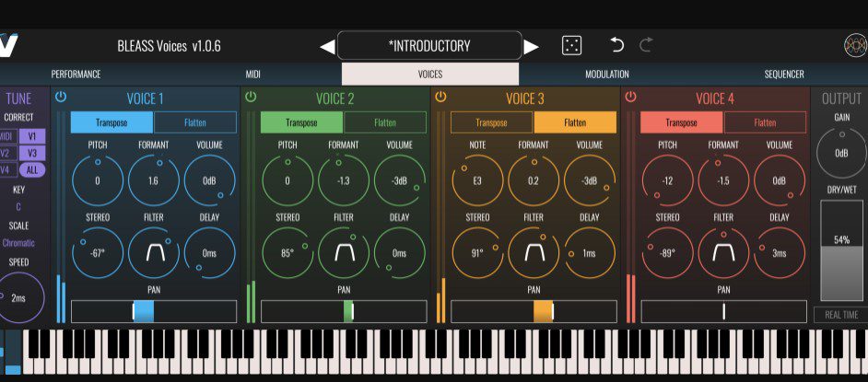Viewport: 868px width, 382px height.
Task: Open the filter shape in Voice 2
Action: click(344, 252)
